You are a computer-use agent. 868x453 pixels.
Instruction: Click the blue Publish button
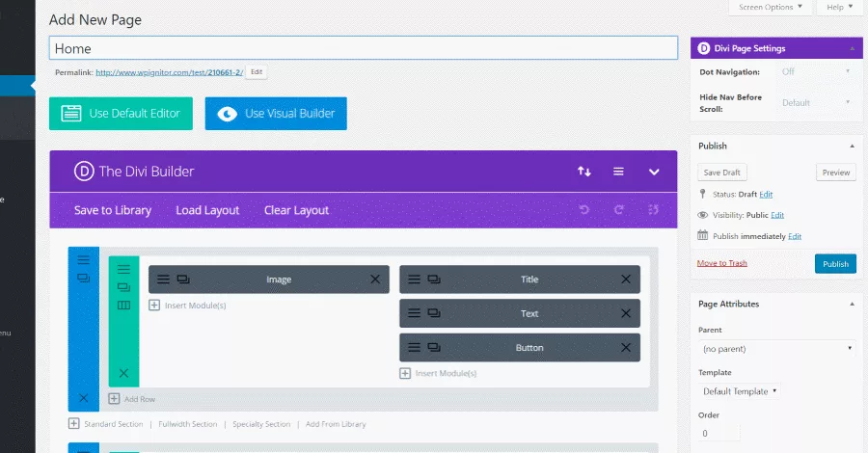835,264
